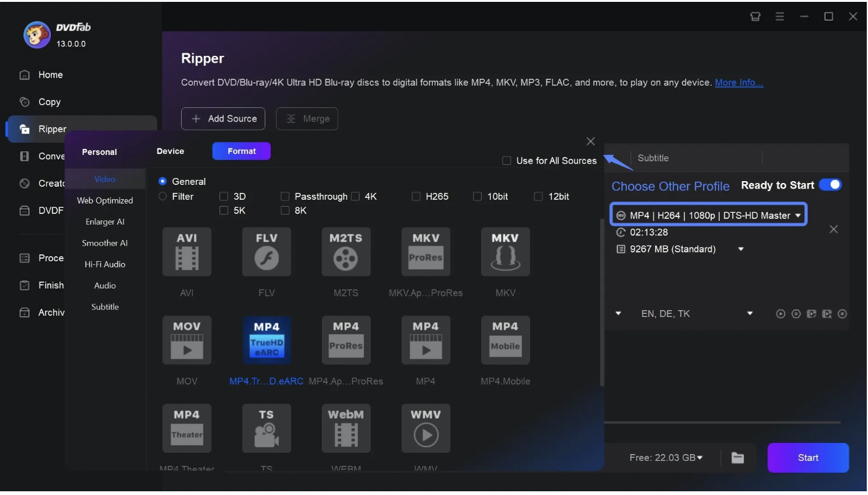Image resolution: width=868 pixels, height=495 pixels.
Task: Enable the 3D filter checkbox
Action: pyautogui.click(x=224, y=196)
